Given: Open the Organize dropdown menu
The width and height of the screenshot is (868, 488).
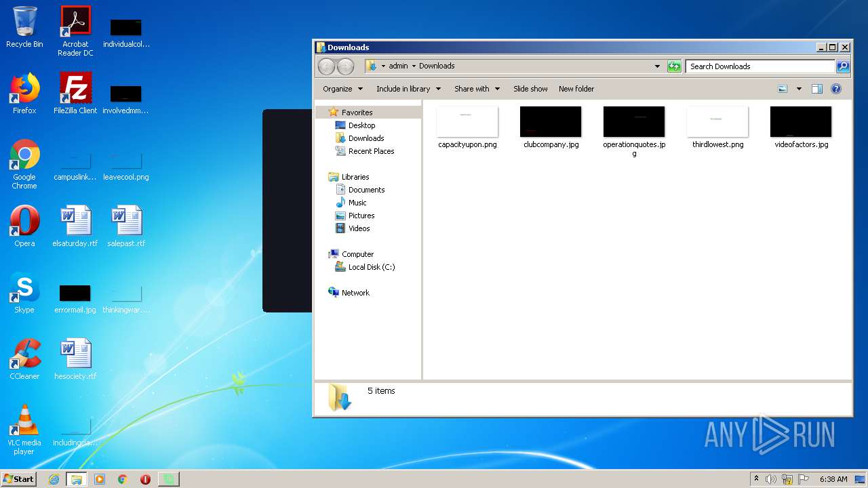Looking at the screenshot, I should click(x=342, y=89).
